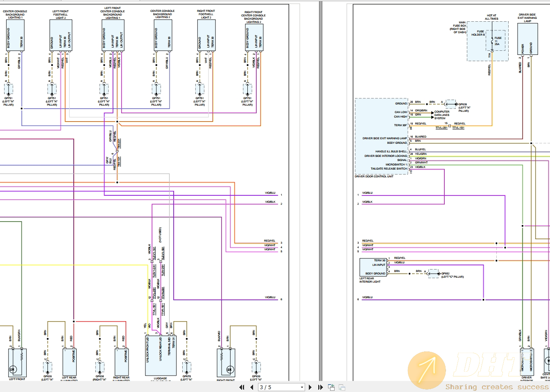550x392 pixels.
Task: Click the 'LUGGAGE' component caption at bottom
Action: tap(161, 378)
